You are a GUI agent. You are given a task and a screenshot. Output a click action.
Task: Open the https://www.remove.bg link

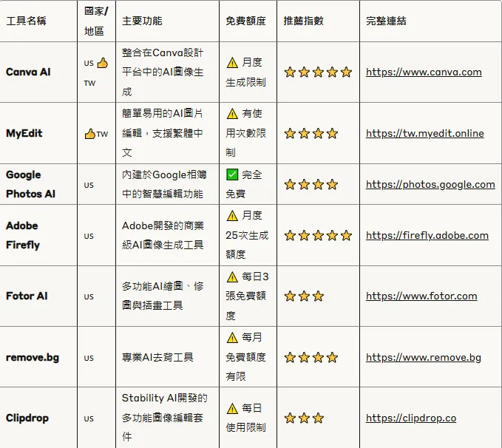tap(423, 357)
